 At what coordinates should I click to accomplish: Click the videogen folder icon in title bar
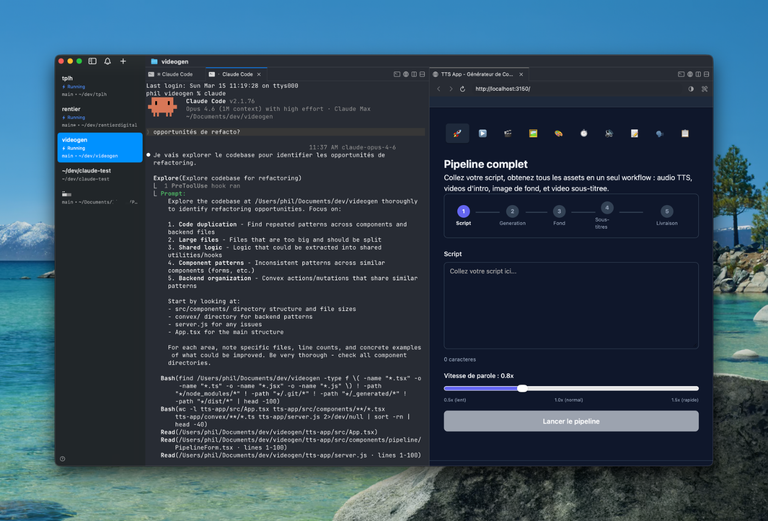(154, 62)
